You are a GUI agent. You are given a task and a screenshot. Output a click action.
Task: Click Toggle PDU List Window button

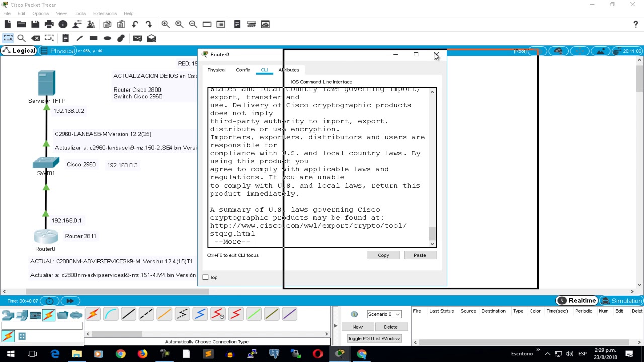[x=374, y=339]
